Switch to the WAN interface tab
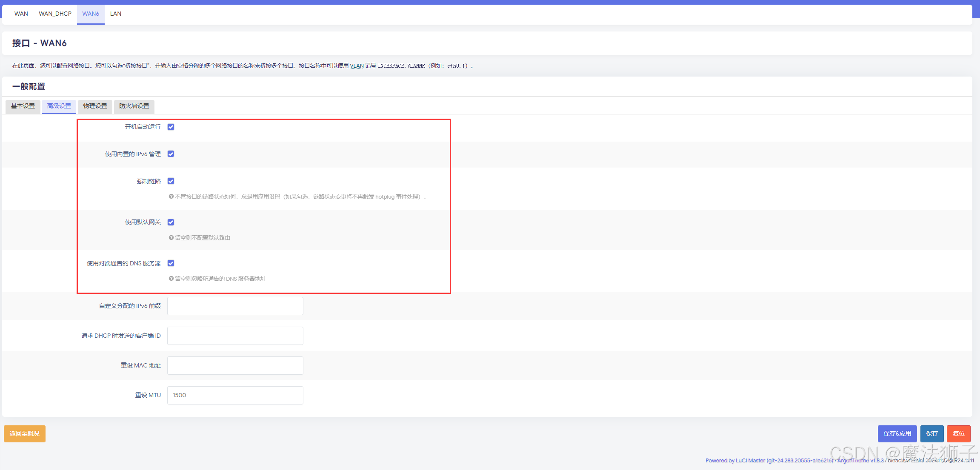Screen dimensions: 980x470 (x=21, y=14)
